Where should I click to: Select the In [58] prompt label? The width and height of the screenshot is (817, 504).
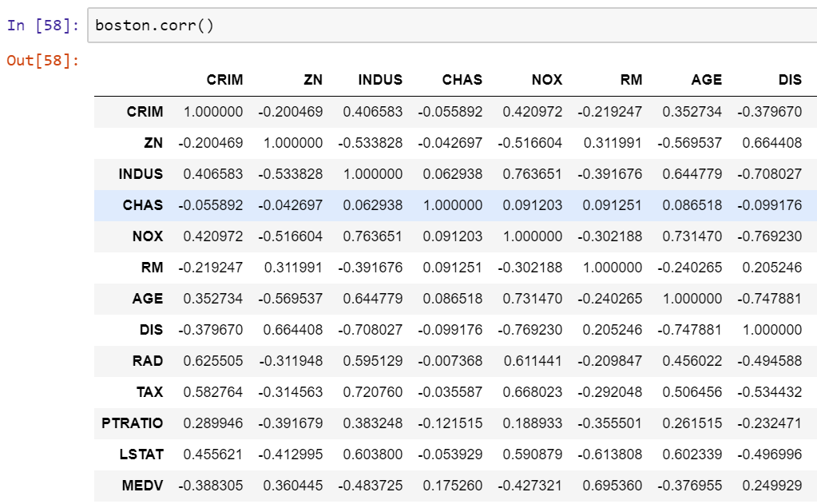coord(42,25)
